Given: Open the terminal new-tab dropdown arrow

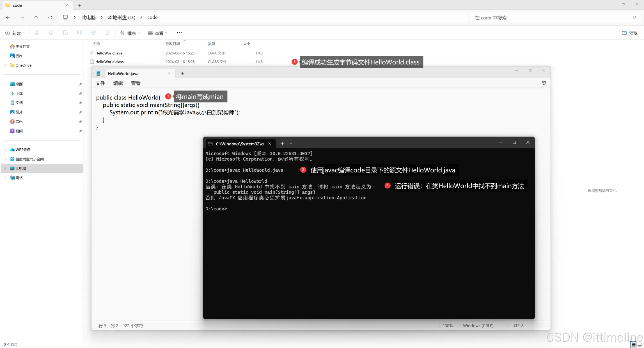Looking at the screenshot, I should click(291, 144).
